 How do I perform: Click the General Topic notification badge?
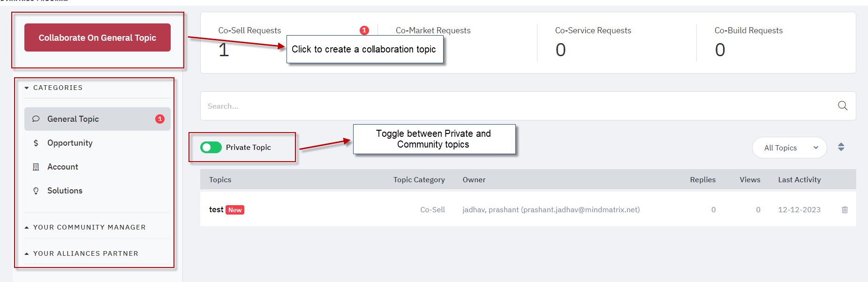160,119
